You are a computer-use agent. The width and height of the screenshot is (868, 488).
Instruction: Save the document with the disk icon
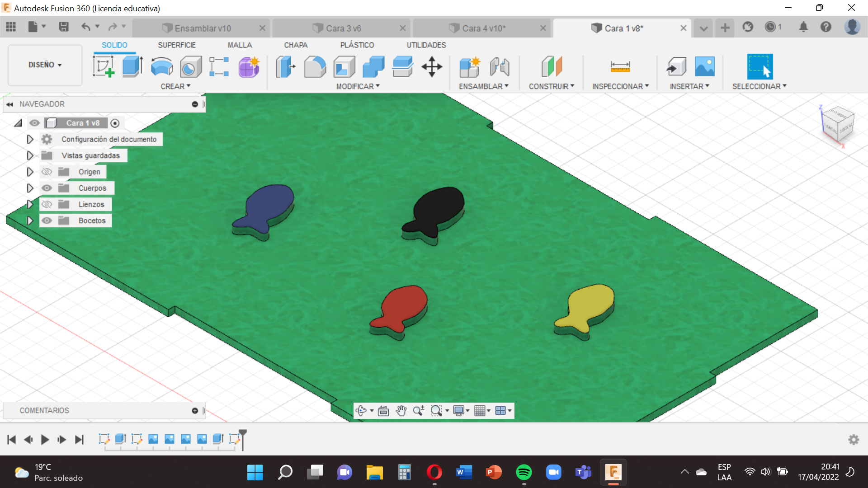pos(64,27)
